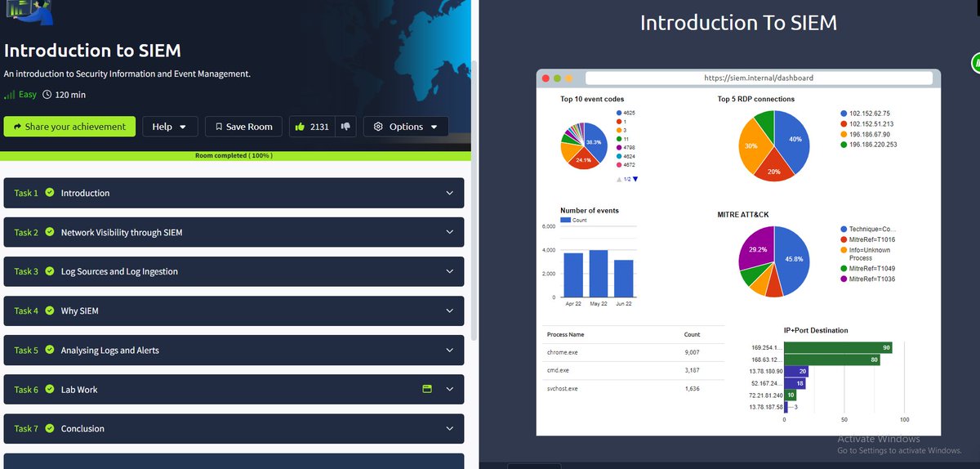Click the blue 4625 legend swatch
The height and width of the screenshot is (469, 980).
coord(619,112)
